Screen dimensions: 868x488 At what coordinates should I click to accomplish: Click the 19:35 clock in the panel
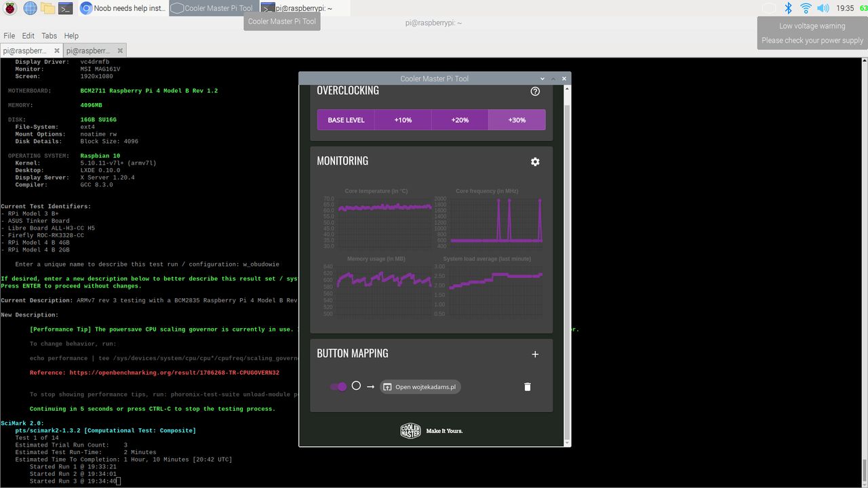pos(845,8)
